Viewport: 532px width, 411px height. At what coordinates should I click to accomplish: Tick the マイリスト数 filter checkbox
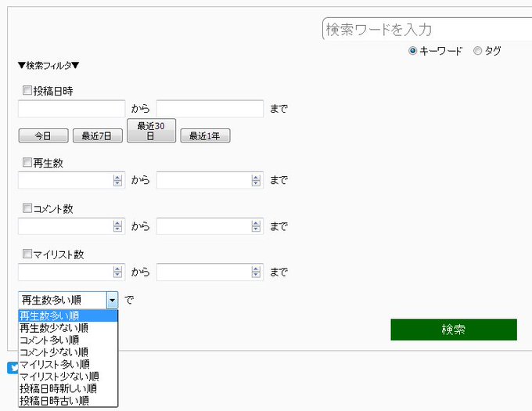pos(27,254)
